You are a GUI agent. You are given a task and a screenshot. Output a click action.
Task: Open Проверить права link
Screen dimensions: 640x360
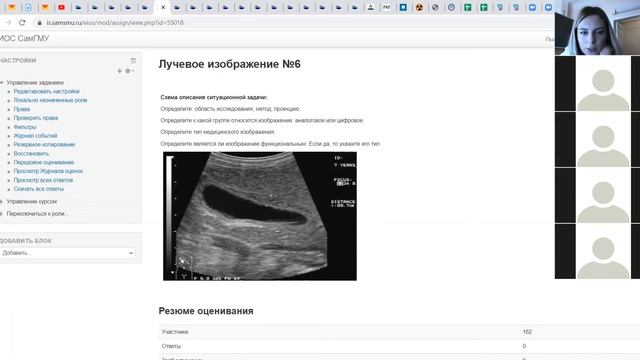(x=36, y=118)
